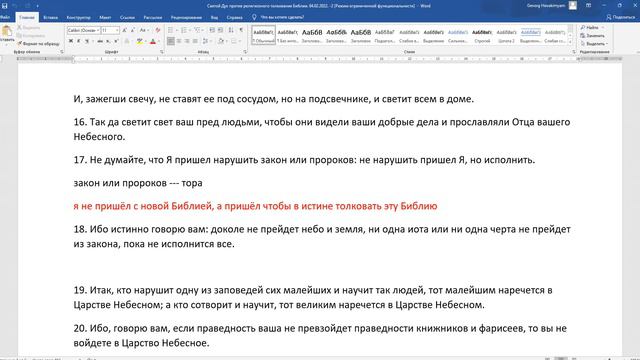
Task: Switch to the Макет tab
Action: click(x=105, y=18)
